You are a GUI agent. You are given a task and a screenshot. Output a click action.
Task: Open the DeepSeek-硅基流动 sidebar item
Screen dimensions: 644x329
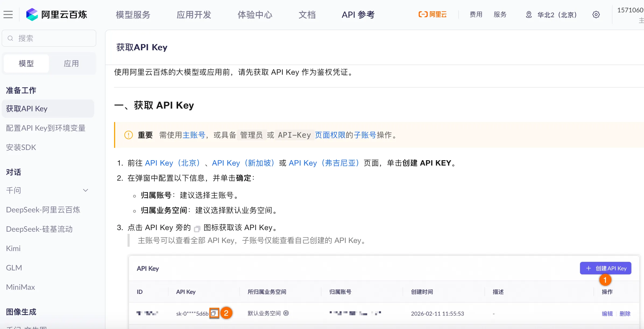tap(39, 229)
